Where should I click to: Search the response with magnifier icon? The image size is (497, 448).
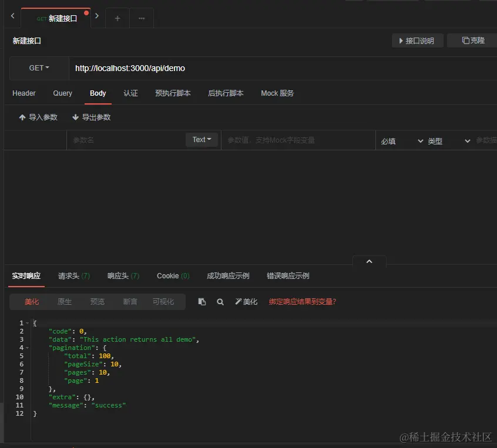[220, 302]
